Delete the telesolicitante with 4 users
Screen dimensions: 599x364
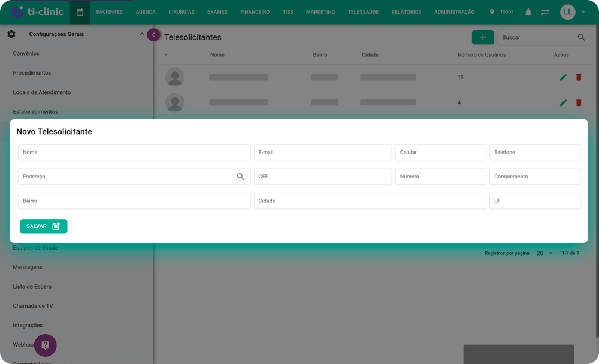coord(579,103)
